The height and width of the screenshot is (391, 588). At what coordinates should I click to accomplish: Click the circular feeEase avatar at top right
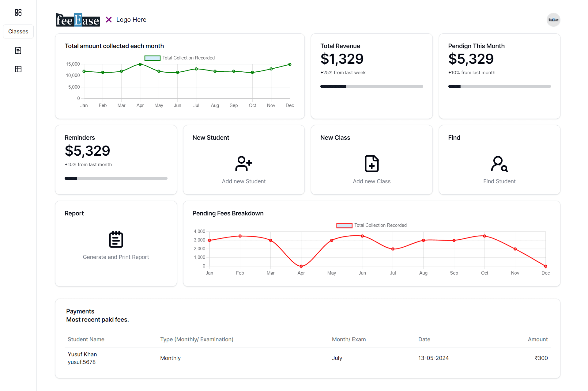[553, 20]
